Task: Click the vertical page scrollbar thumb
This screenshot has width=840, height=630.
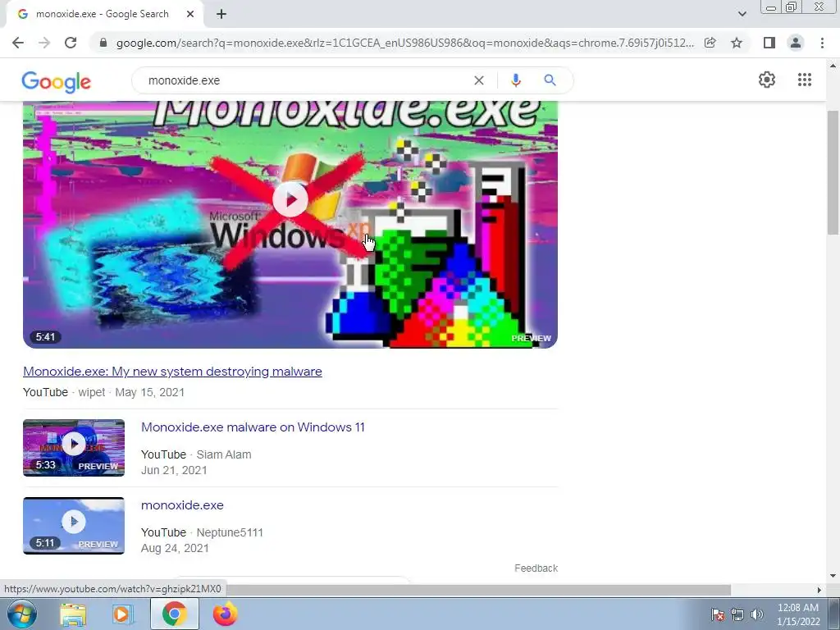Action: click(x=833, y=172)
